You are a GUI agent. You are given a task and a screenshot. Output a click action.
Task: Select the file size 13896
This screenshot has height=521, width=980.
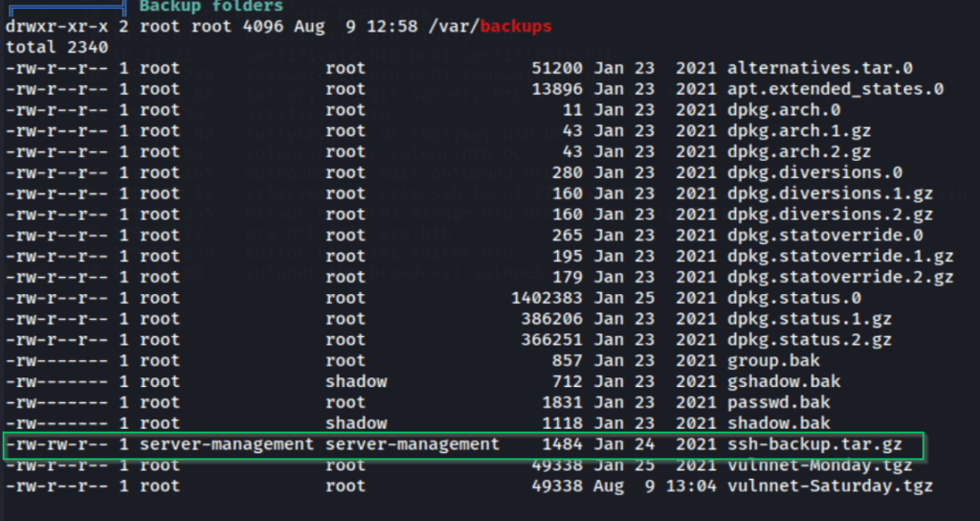[x=558, y=89]
